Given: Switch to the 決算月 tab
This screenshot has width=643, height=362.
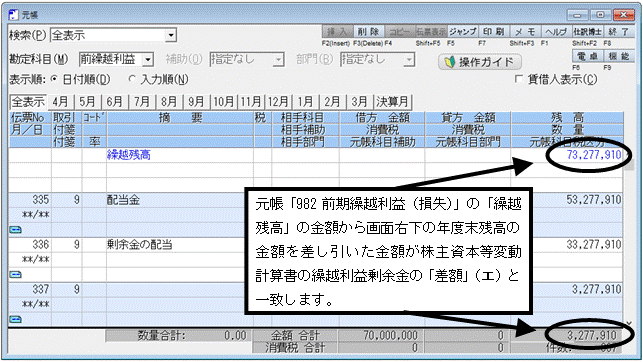Looking at the screenshot, I should (392, 101).
